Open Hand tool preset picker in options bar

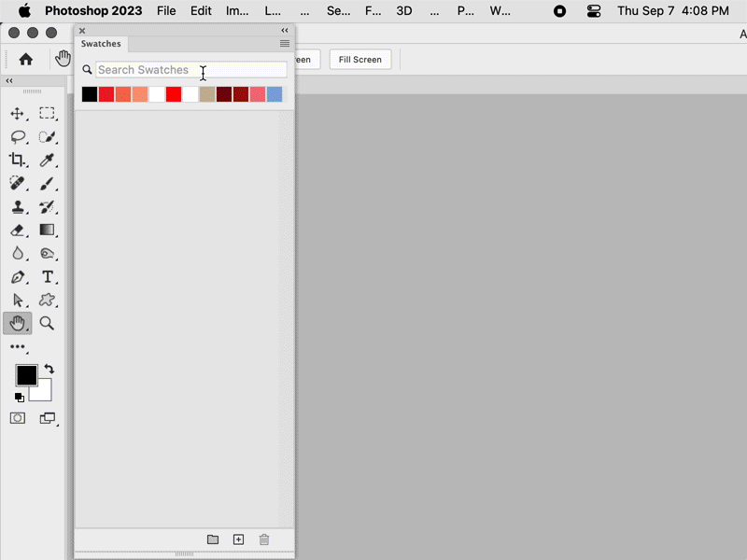63,59
